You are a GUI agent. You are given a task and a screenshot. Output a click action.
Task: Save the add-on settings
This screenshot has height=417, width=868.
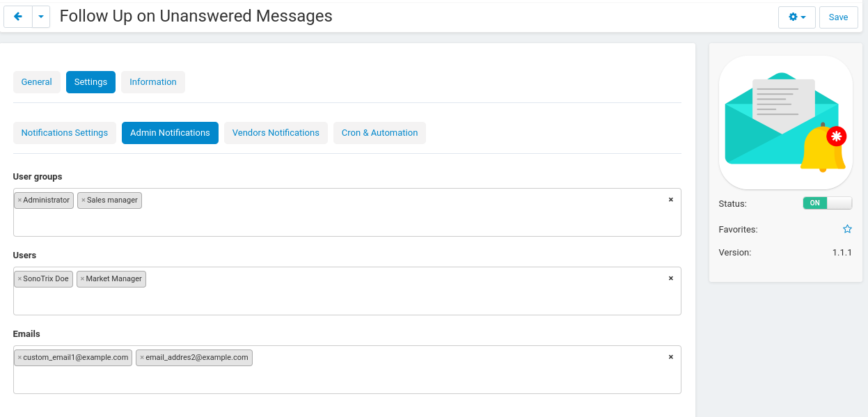838,17
